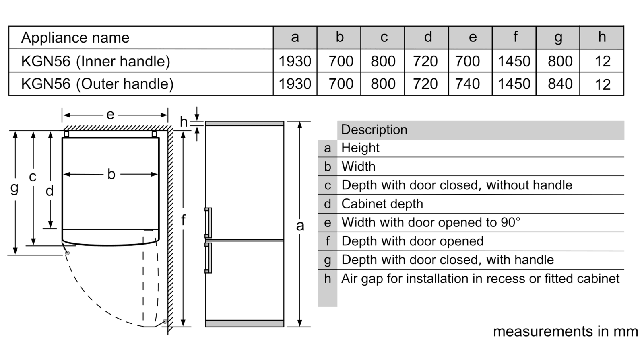Select Inner handle column f value 1450
The image size is (644, 362).
[514, 61]
